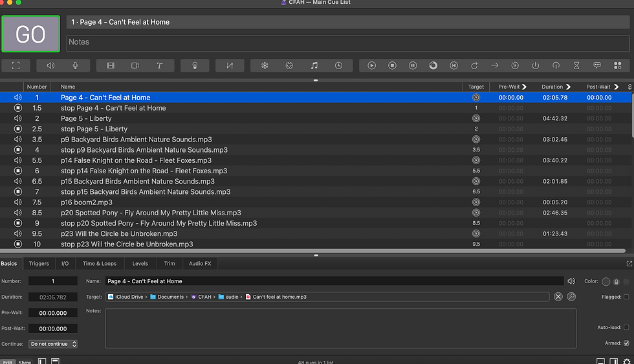Add a new Mic cue from toolbar
634x364 pixels.
click(x=75, y=65)
